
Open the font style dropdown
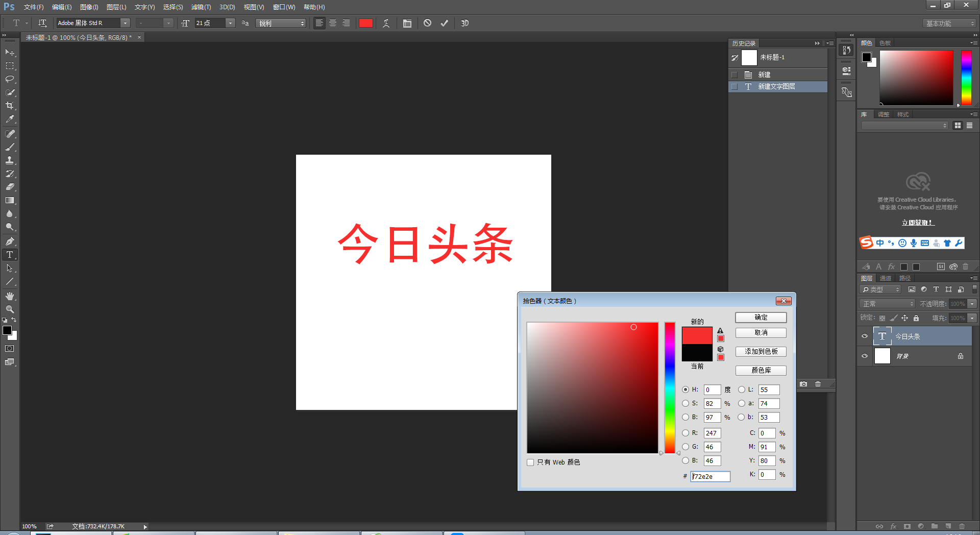[168, 23]
